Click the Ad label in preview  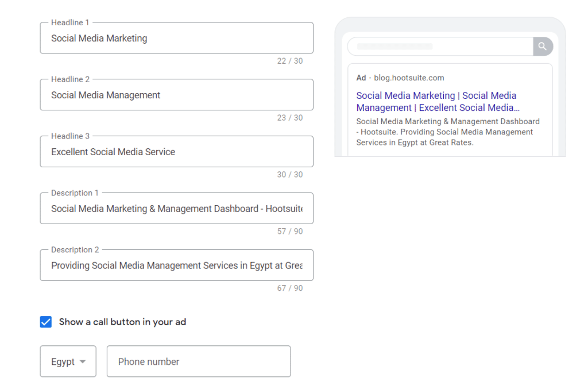(361, 78)
